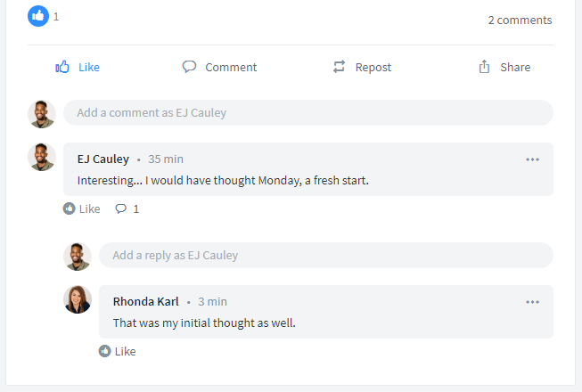Open the EJ Cauley name link on comment

(x=103, y=159)
